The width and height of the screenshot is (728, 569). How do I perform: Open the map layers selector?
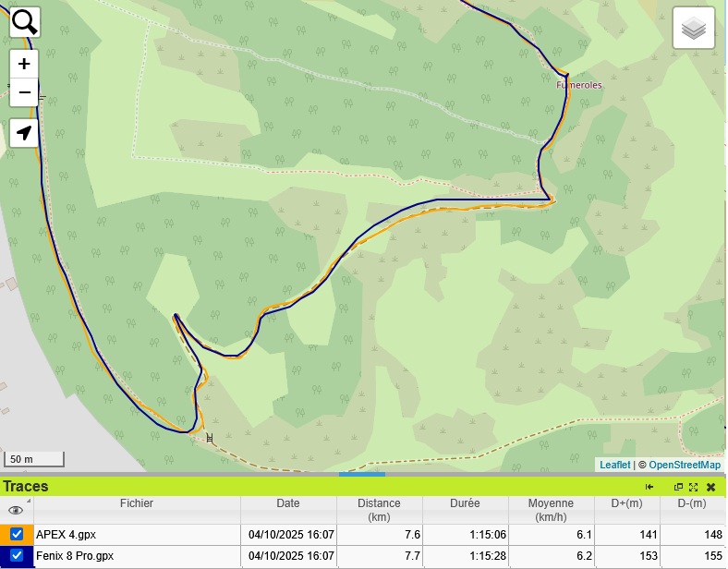tap(693, 30)
